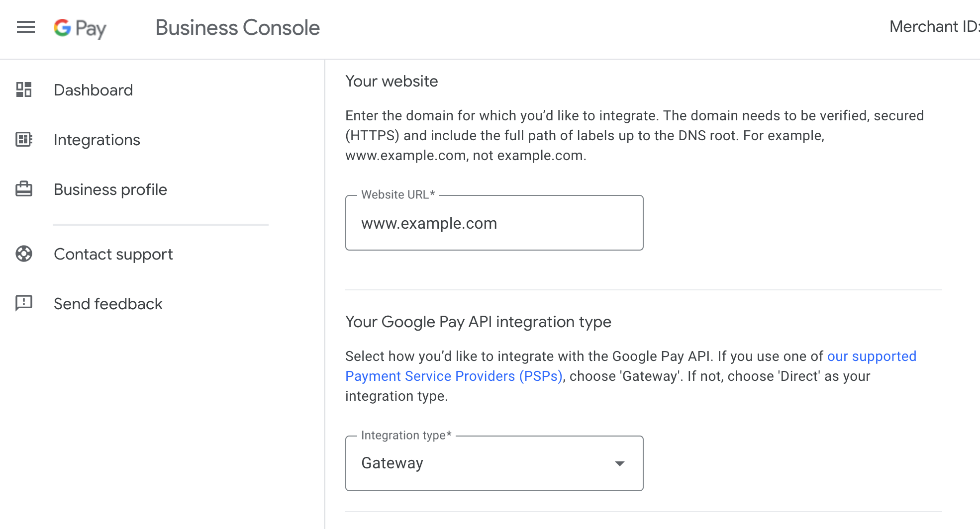
Task: Open the Dashboard menu item
Action: 94,90
